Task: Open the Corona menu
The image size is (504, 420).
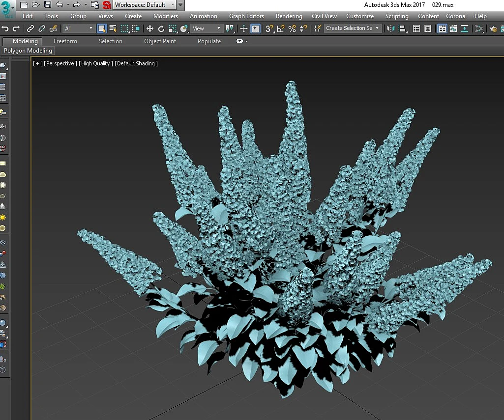Action: point(455,16)
